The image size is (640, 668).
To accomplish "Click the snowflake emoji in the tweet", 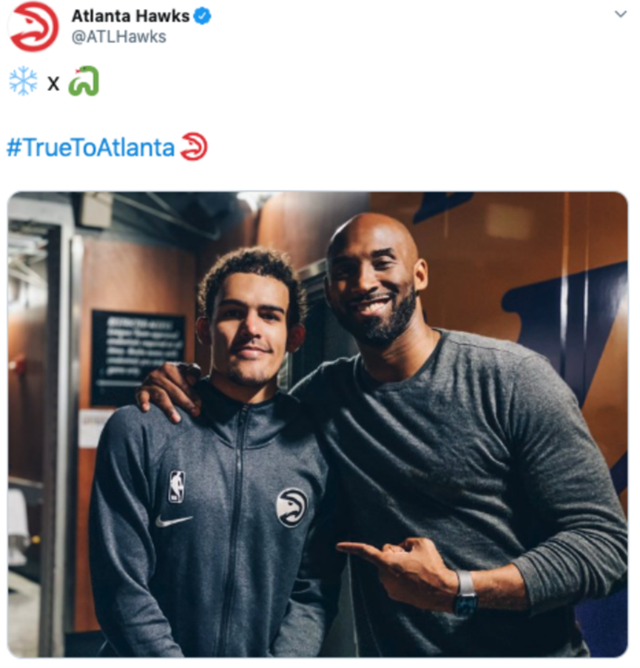I will 23,81.
